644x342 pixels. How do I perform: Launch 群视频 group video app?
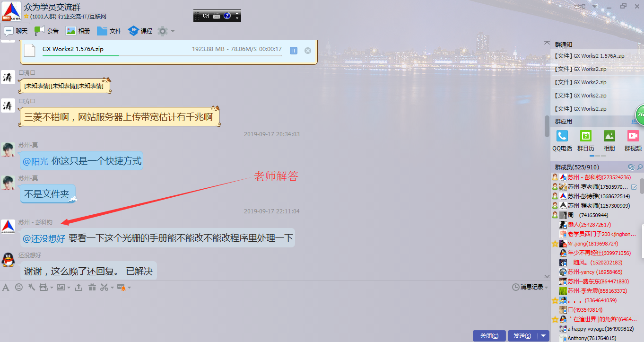[633, 140]
